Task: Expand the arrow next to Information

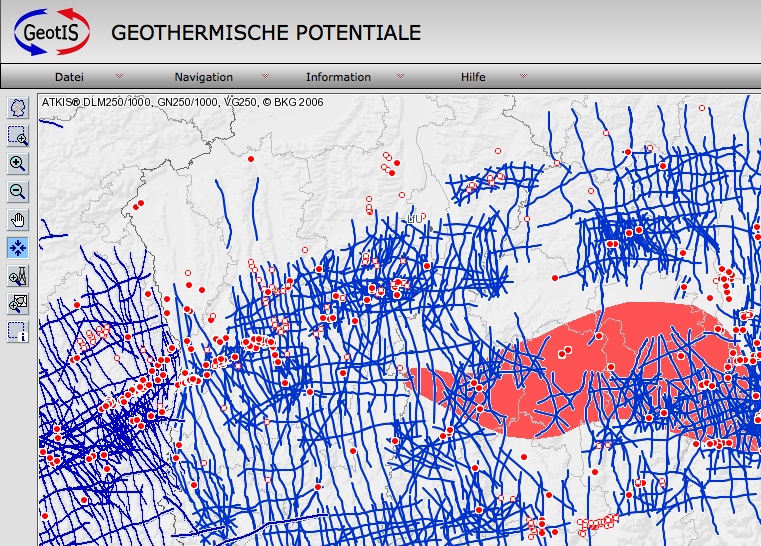Action: 400,76
